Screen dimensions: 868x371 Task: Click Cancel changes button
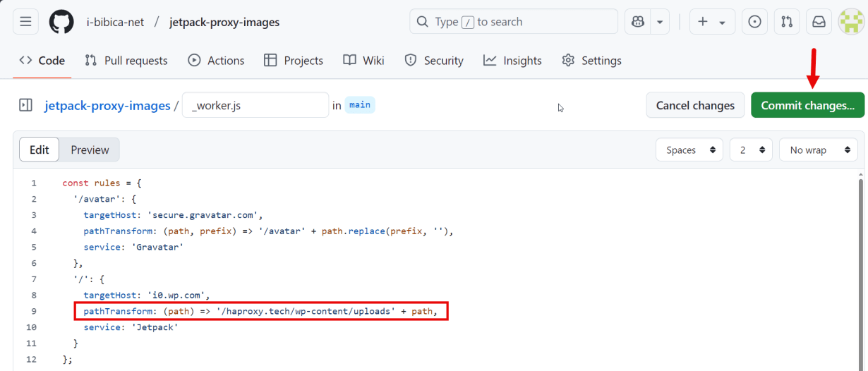[x=695, y=105]
